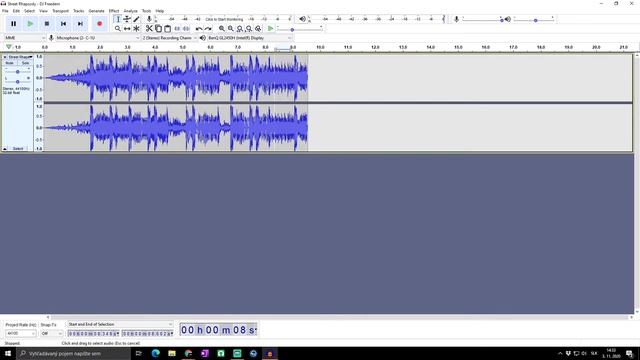Fit selection to window width
The image size is (640, 360).
point(240,29)
